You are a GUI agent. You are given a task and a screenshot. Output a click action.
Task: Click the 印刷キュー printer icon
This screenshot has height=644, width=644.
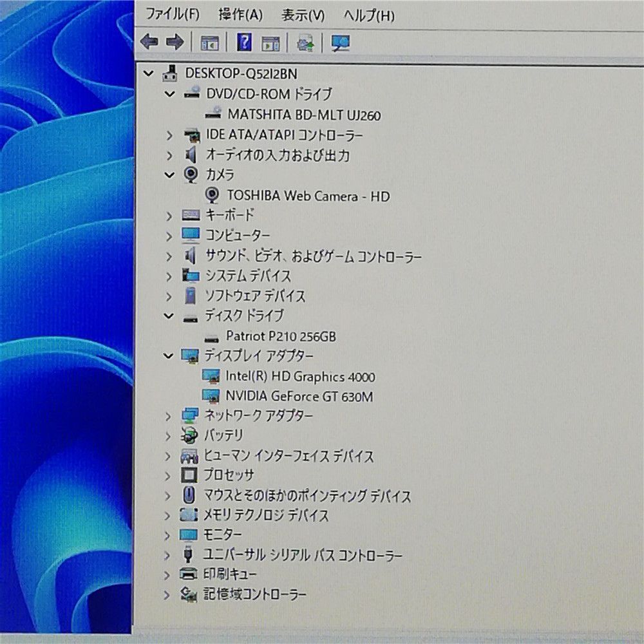tap(189, 574)
